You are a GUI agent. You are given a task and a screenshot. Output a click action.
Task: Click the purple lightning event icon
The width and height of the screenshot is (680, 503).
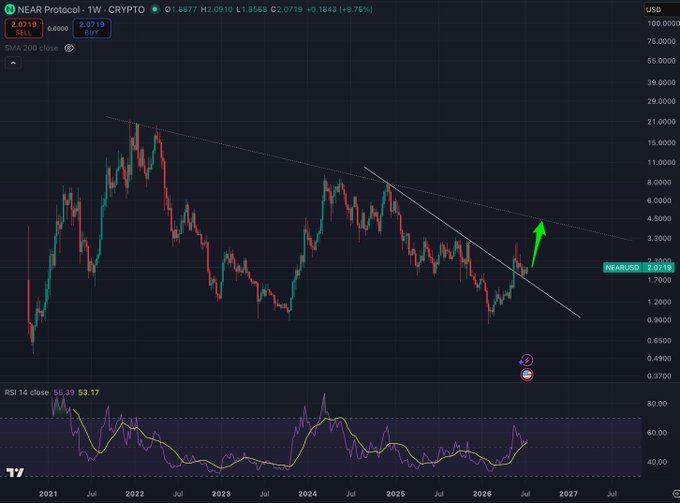click(526, 360)
